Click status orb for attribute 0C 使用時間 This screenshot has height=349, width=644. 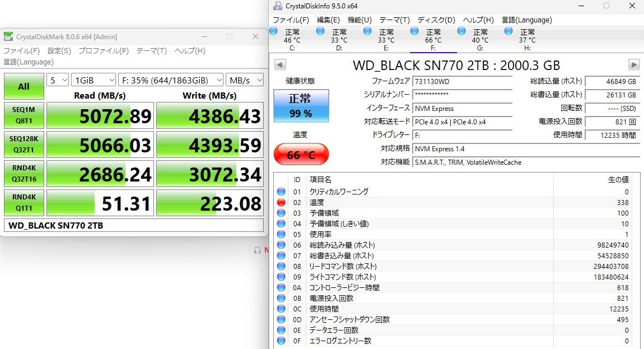coord(281,309)
